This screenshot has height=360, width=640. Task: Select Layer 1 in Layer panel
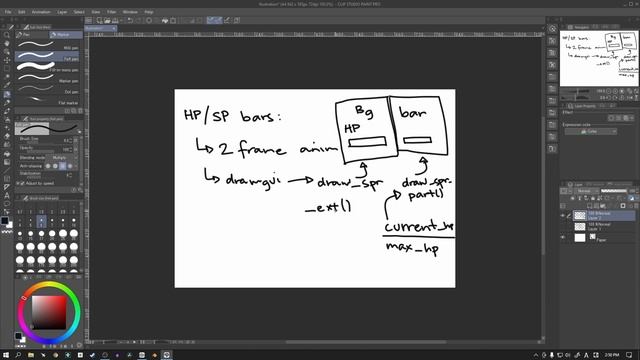pos(604,227)
